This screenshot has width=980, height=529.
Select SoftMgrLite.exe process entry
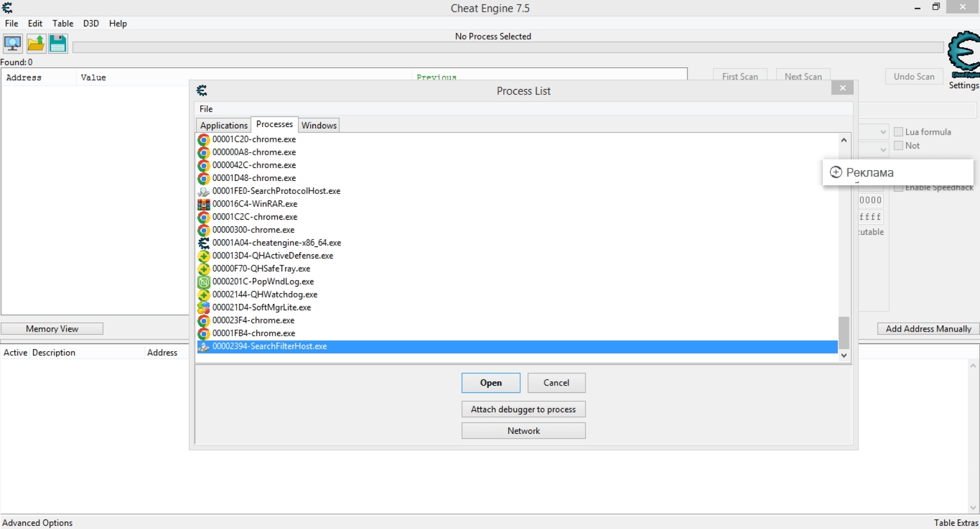[x=261, y=307]
